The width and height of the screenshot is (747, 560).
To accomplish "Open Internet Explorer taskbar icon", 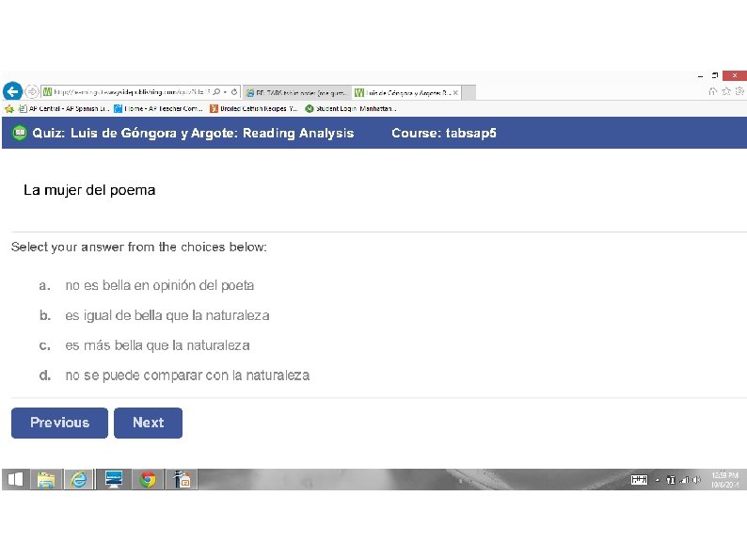I will [x=79, y=479].
